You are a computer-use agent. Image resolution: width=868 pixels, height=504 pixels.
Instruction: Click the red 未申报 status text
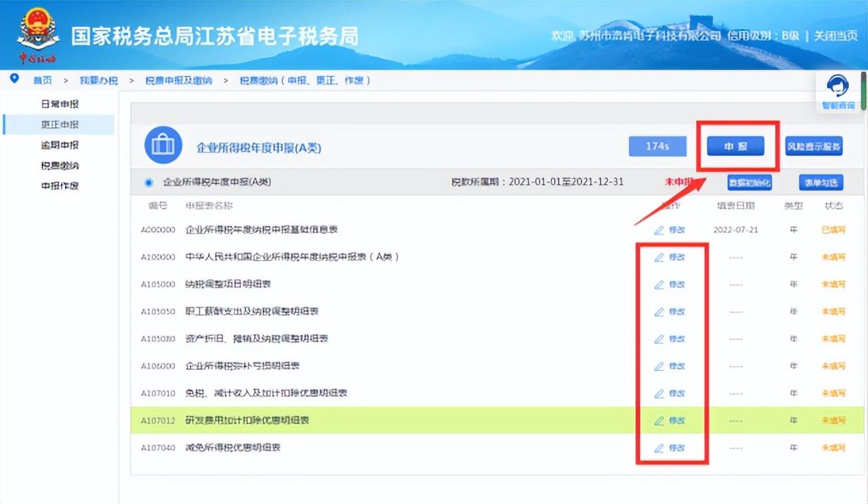point(679,182)
